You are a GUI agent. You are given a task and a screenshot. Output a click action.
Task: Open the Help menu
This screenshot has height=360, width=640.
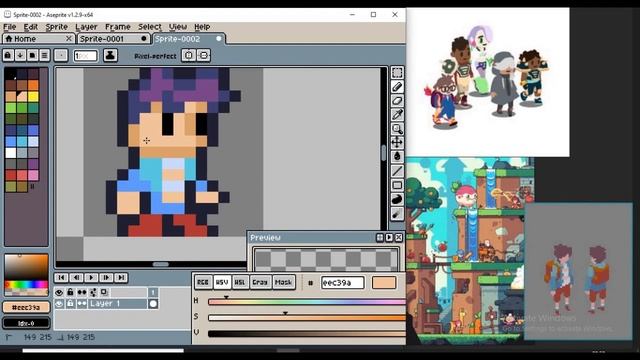pyautogui.click(x=202, y=27)
